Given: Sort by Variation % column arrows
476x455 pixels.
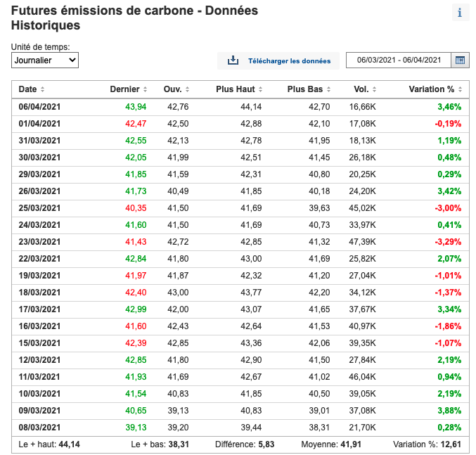Looking at the screenshot, I should tap(461, 89).
